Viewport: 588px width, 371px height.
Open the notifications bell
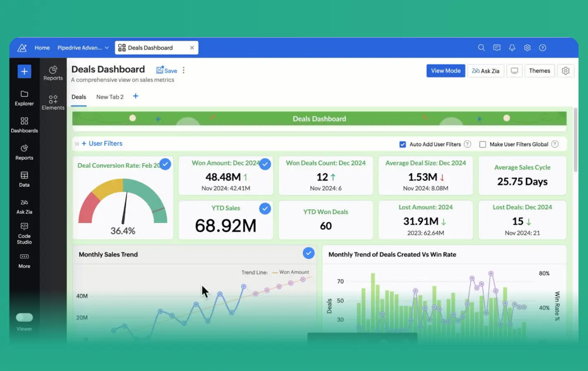point(512,48)
